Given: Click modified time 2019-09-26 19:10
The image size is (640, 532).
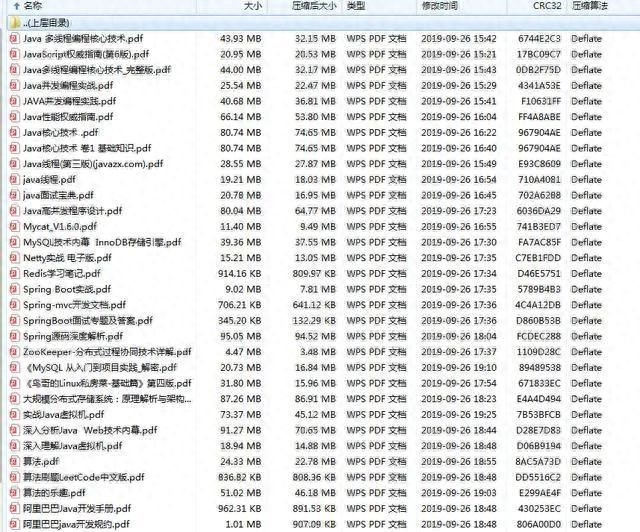Looking at the screenshot, I should coord(459,367).
